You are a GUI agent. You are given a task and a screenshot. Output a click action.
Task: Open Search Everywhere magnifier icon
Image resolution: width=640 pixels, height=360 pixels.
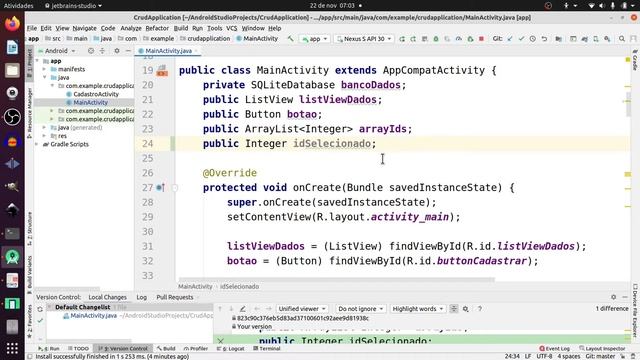622,39
